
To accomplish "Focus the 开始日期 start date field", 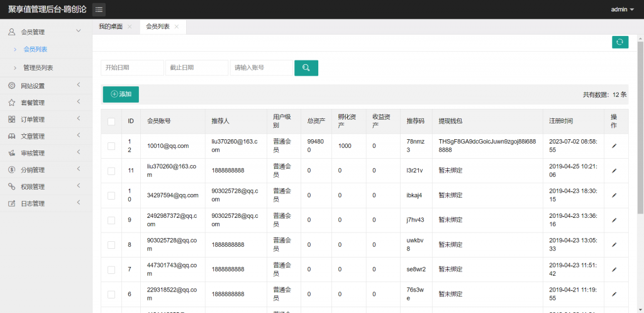I will [132, 68].
